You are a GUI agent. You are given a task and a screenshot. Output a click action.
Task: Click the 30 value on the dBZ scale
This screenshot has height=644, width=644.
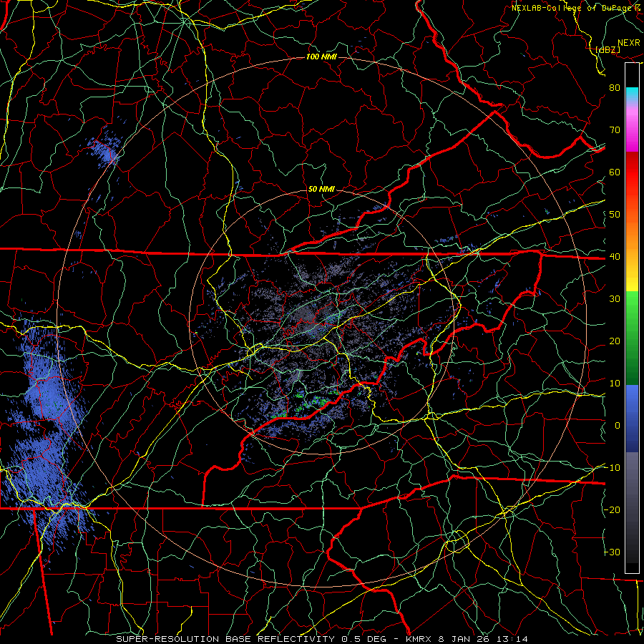point(615,299)
